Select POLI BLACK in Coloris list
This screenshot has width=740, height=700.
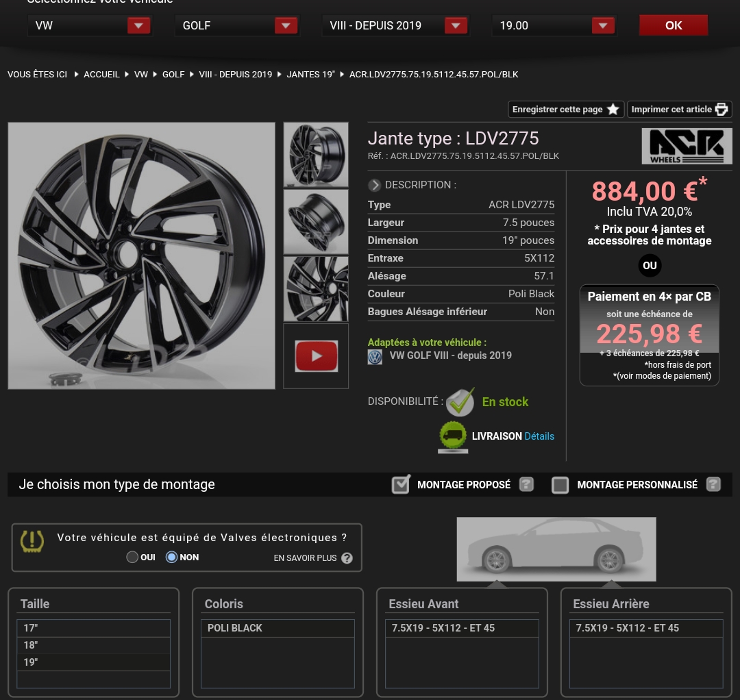pyautogui.click(x=277, y=628)
